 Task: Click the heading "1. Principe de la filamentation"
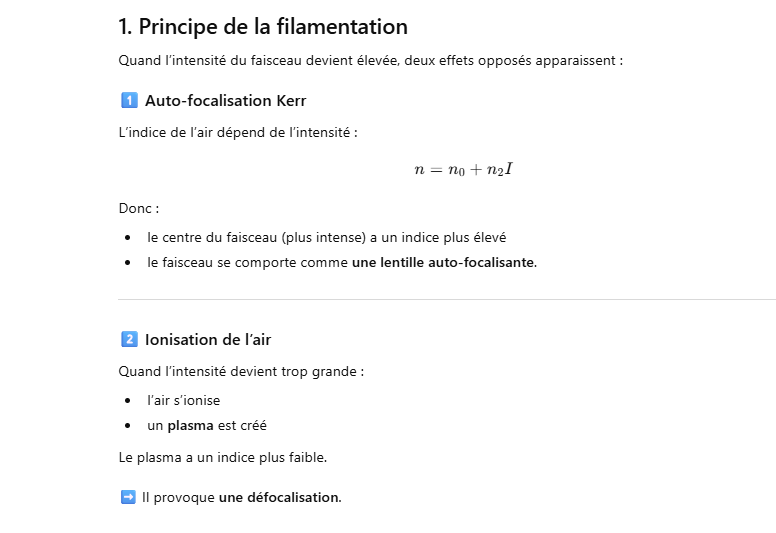point(262,27)
